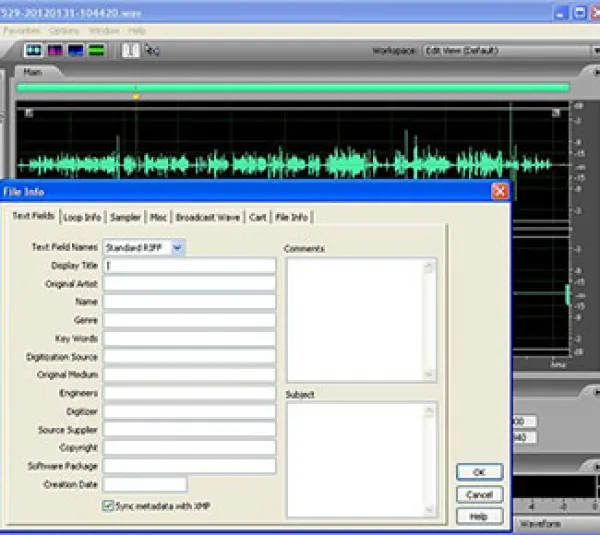Screen dimensions: 600x535
Task: Click top-left fade handle in waveform
Action: coord(29,113)
